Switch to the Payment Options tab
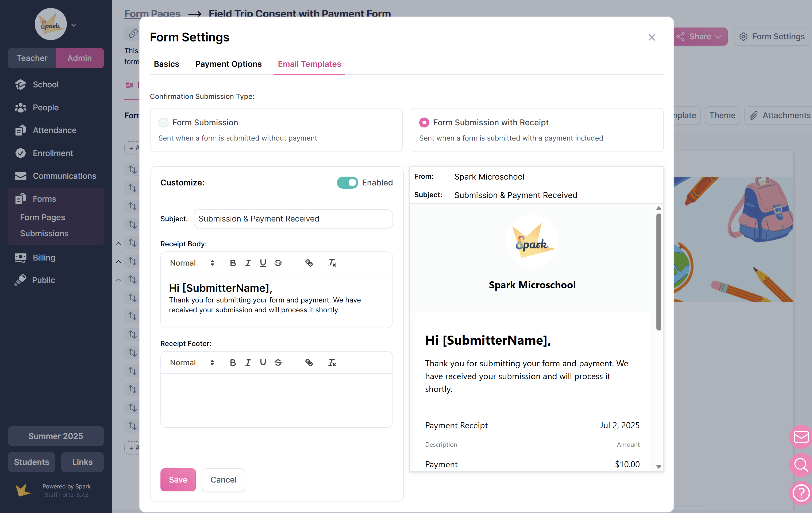The height and width of the screenshot is (513, 812). tap(228, 64)
